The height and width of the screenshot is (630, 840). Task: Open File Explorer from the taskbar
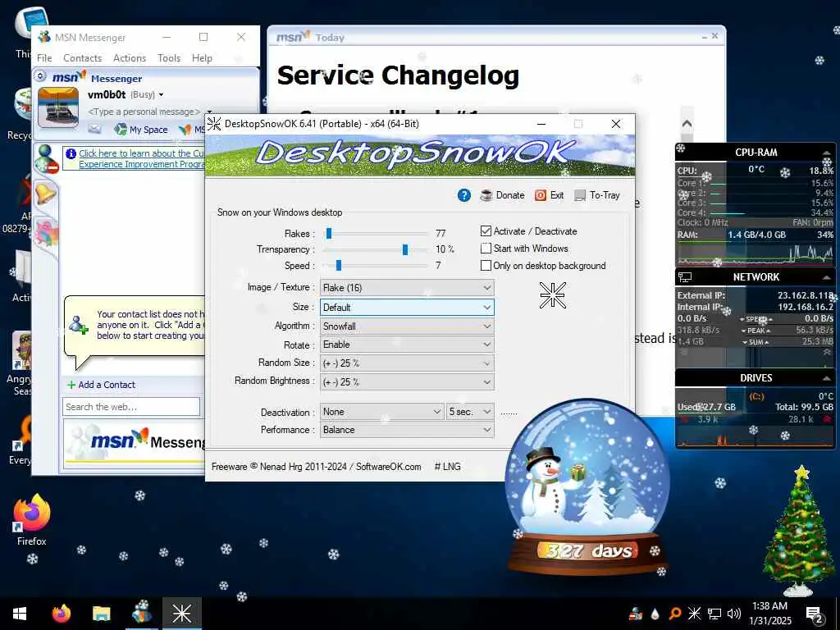[101, 614]
